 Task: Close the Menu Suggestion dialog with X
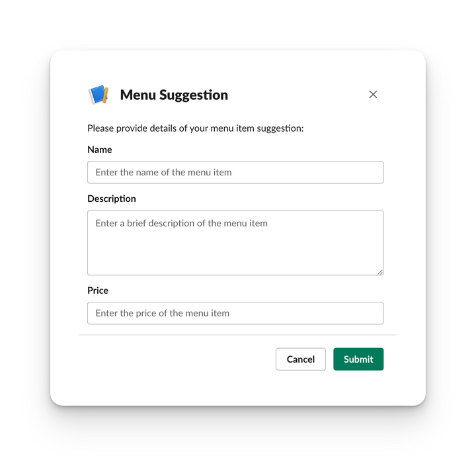click(373, 95)
